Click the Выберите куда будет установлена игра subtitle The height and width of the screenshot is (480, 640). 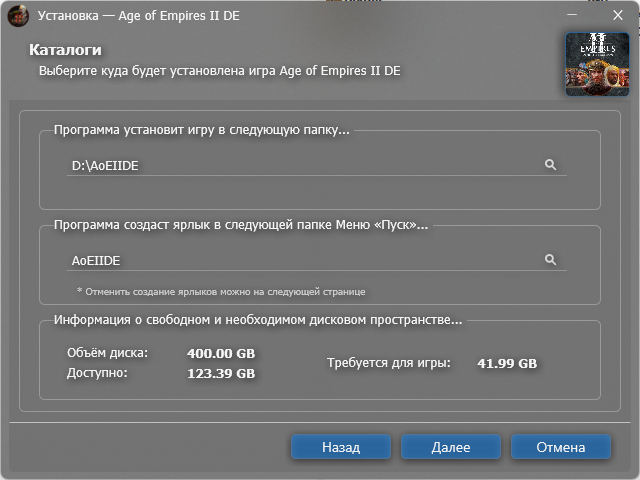[x=220, y=71]
